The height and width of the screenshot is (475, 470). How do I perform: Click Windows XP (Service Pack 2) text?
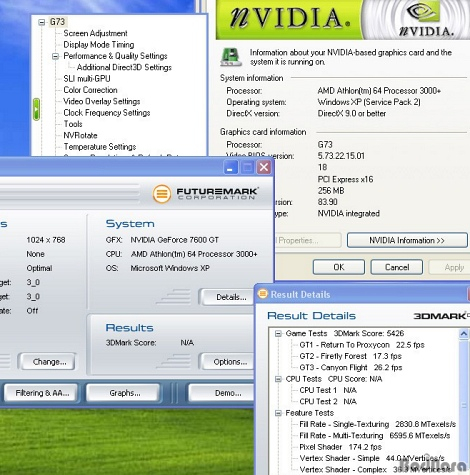click(369, 102)
